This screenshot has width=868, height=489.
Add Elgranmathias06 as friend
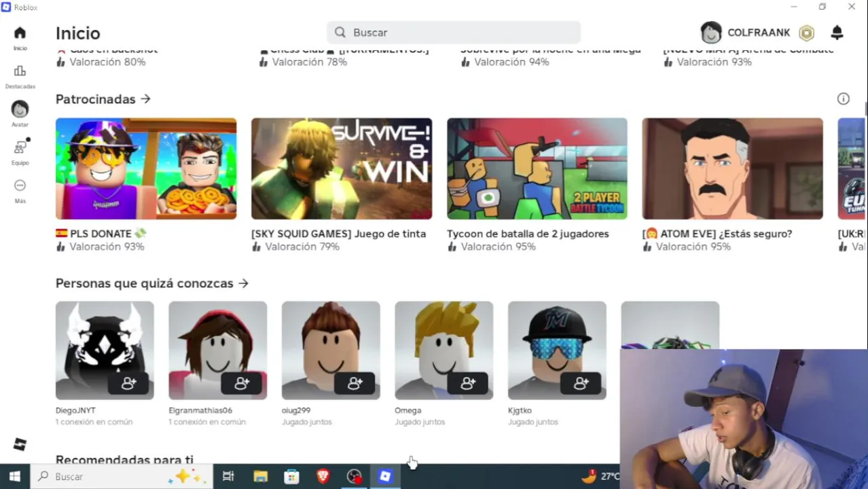[241, 384]
